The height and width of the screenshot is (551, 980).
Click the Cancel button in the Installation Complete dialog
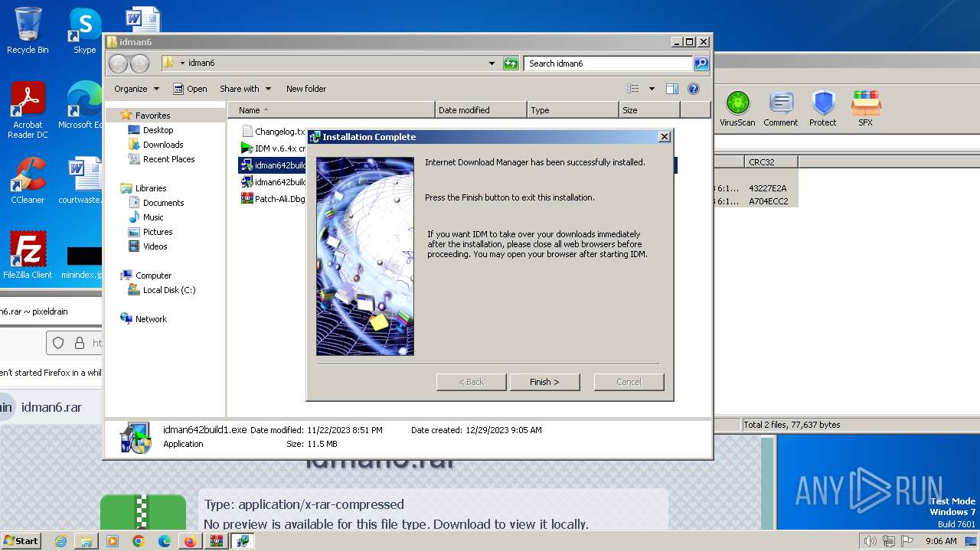click(x=629, y=382)
